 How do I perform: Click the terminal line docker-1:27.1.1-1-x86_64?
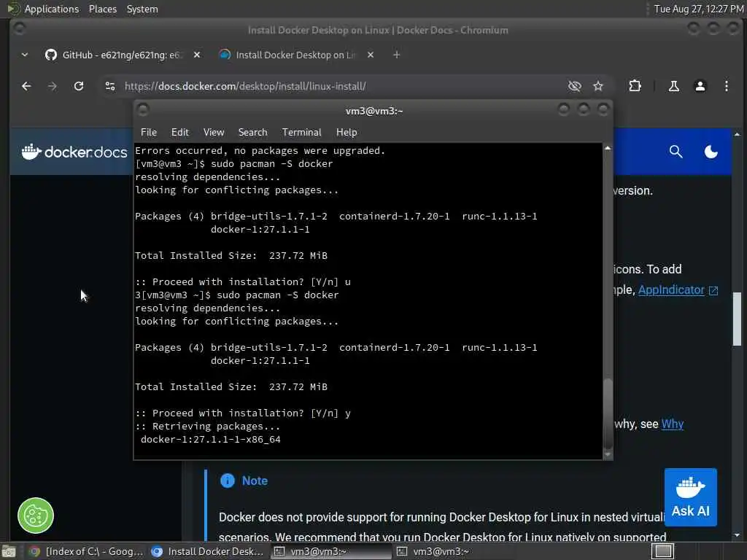(211, 440)
